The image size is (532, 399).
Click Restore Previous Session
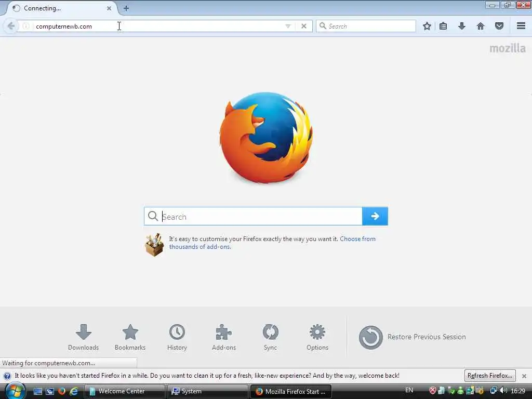(412, 337)
